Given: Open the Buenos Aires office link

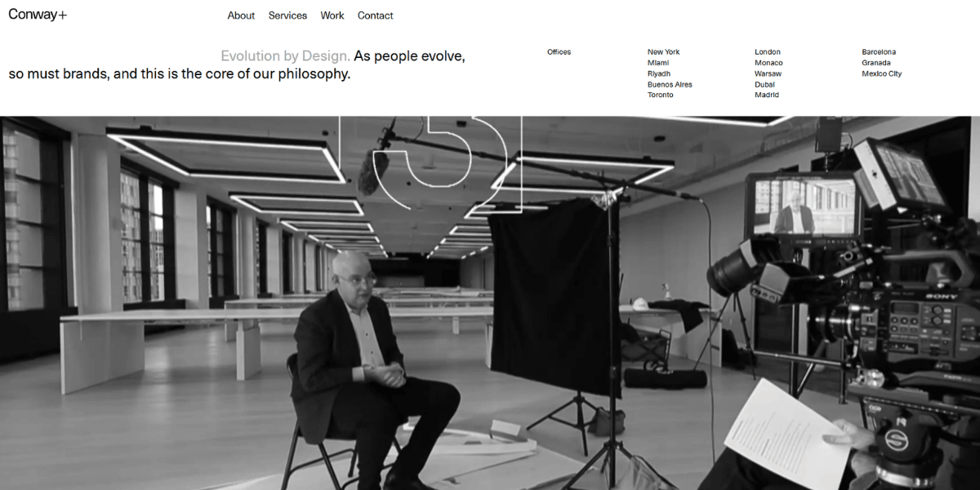Looking at the screenshot, I should pos(670,84).
